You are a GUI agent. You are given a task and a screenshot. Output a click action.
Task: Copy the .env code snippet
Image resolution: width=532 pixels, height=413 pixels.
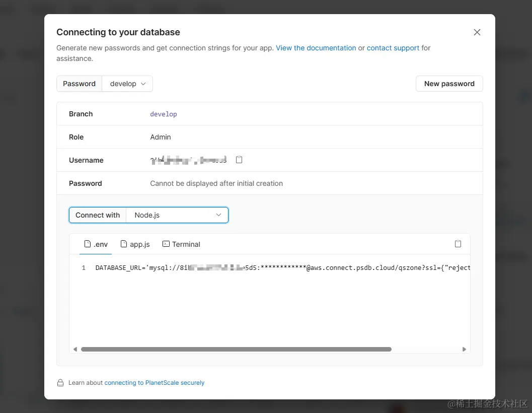458,244
